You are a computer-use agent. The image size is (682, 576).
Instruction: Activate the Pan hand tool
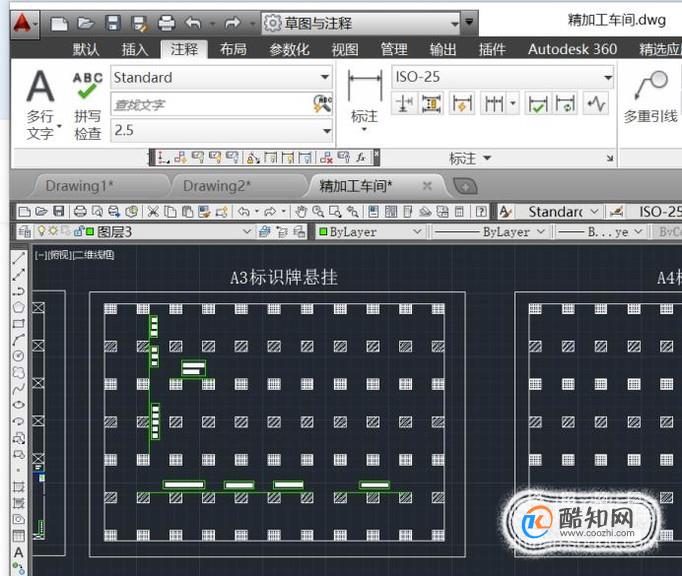301,212
